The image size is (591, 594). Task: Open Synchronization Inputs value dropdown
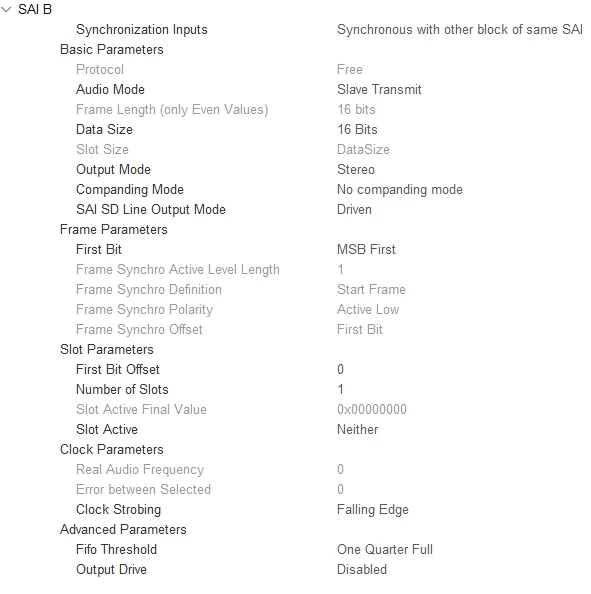[460, 30]
